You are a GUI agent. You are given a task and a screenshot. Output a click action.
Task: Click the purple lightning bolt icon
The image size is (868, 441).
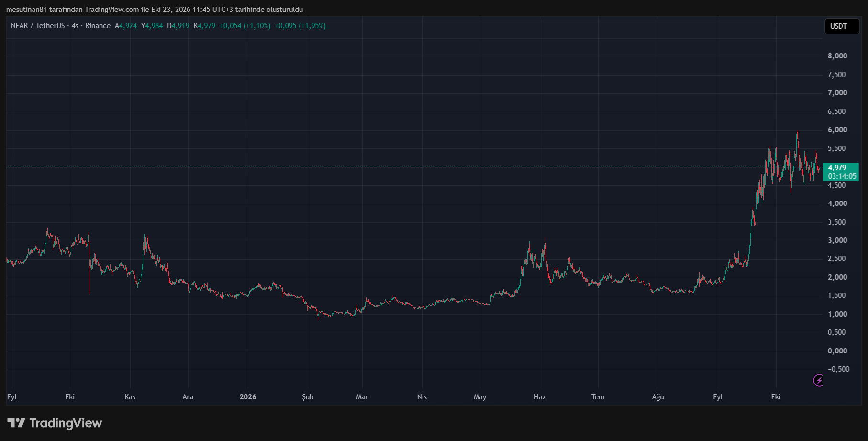point(819,381)
